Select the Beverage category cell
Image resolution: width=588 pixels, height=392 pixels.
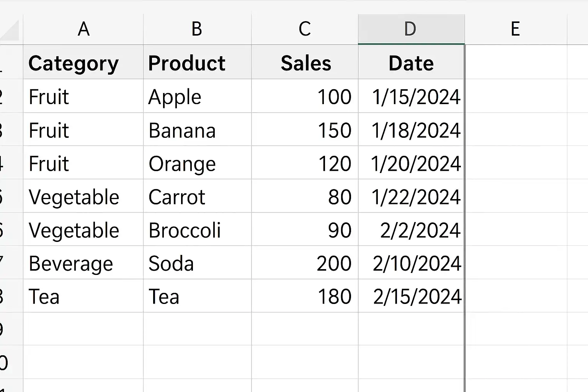point(83,263)
